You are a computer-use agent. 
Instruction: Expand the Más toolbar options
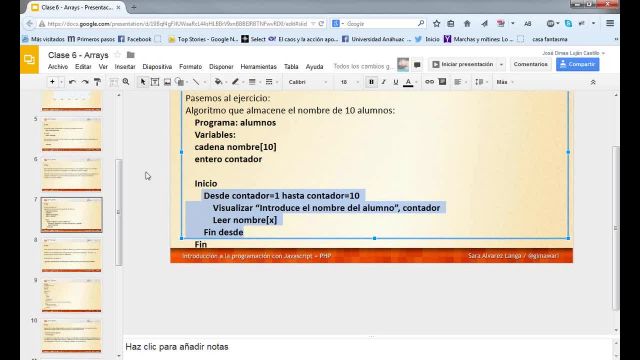click(x=504, y=82)
